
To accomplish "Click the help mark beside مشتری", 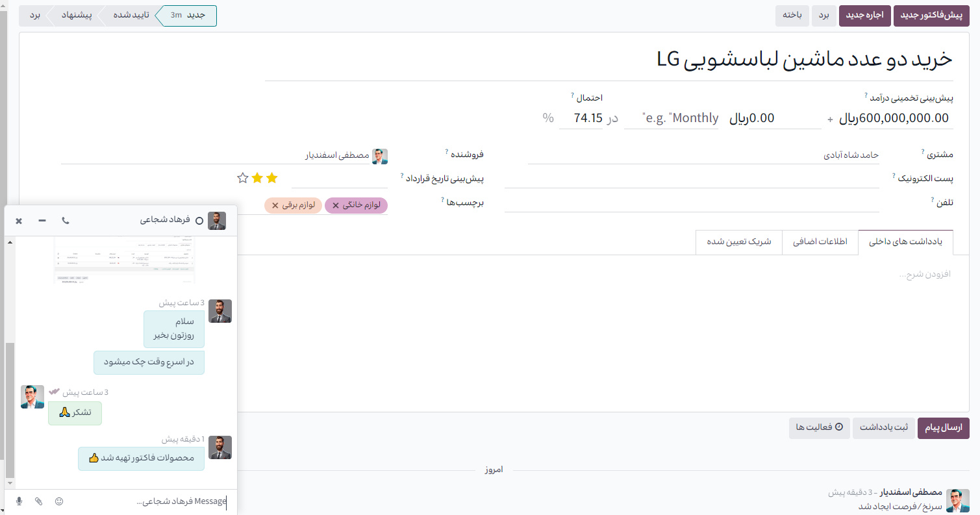I will [x=923, y=153].
